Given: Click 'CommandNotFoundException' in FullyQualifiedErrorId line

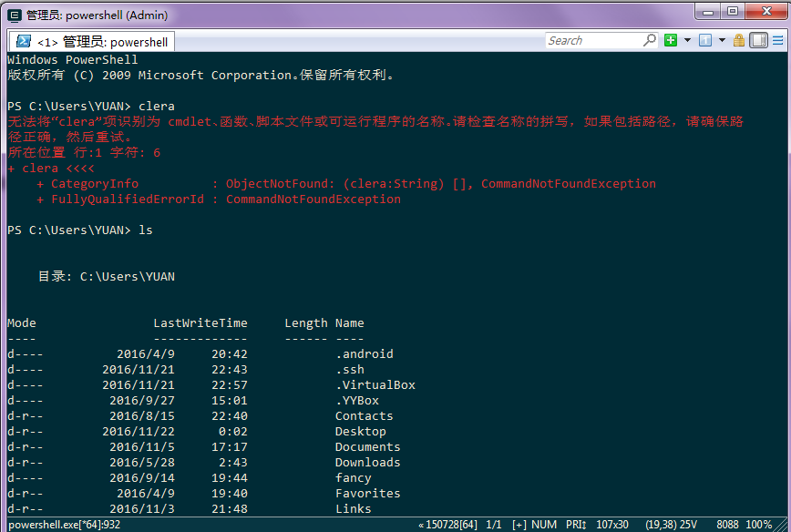Looking at the screenshot, I should [313, 199].
